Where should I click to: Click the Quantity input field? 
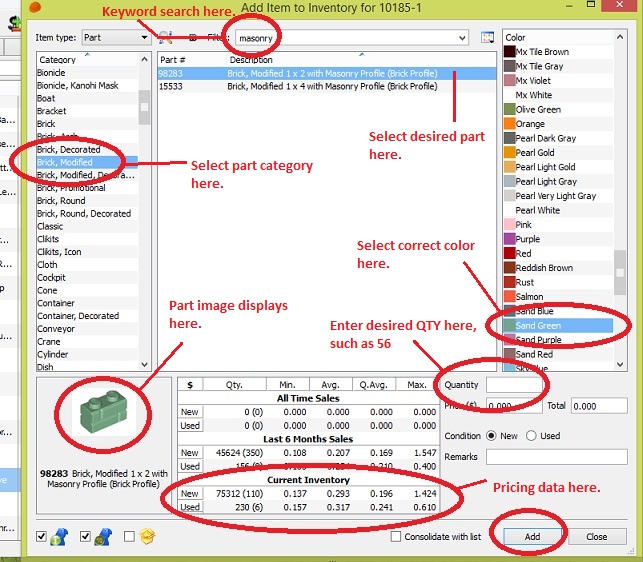click(x=515, y=385)
